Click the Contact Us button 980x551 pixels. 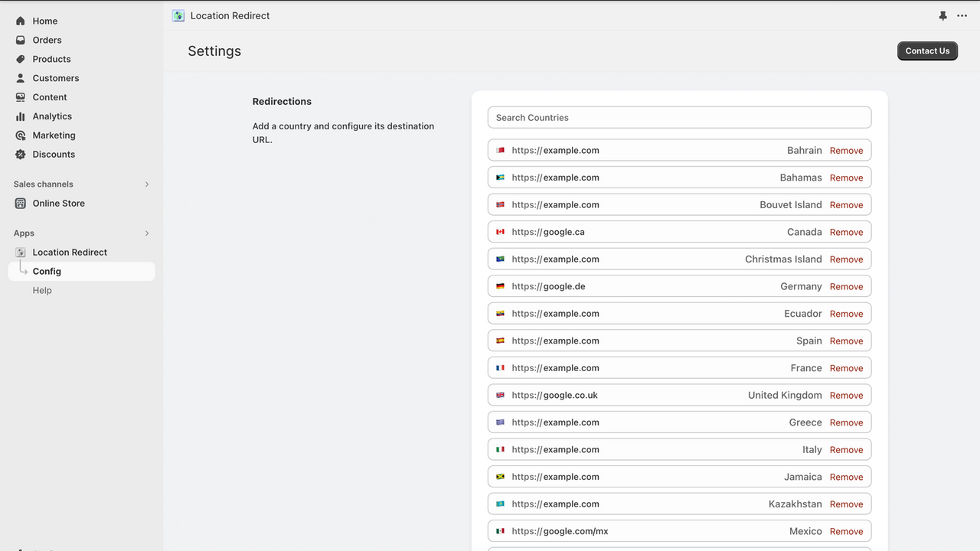927,51
